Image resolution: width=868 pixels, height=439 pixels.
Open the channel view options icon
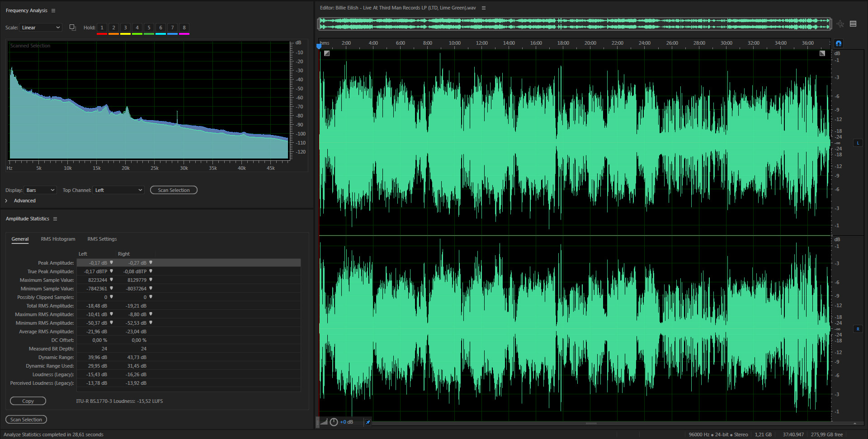[853, 24]
